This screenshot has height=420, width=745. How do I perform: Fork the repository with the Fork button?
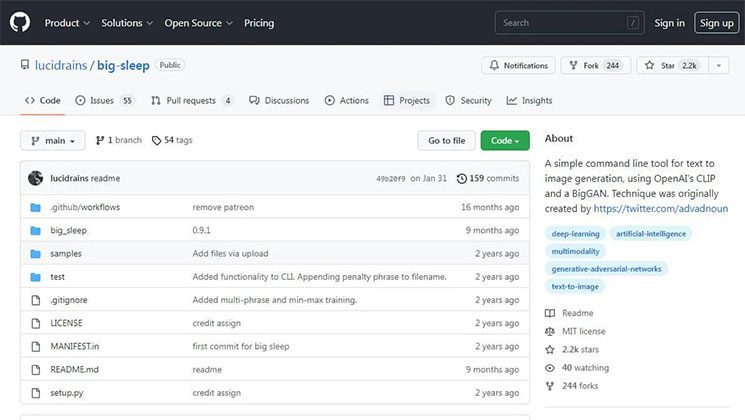click(x=596, y=66)
